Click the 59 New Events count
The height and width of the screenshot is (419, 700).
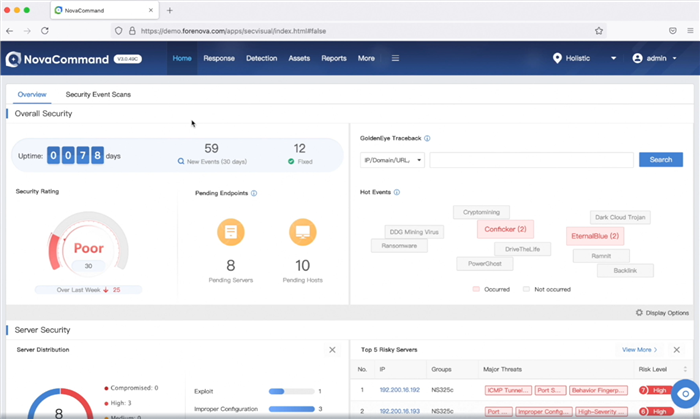click(211, 149)
